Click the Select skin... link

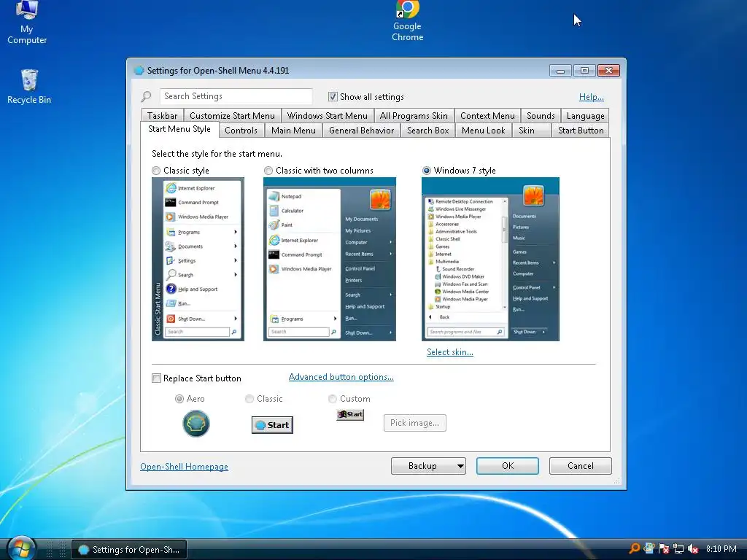pos(449,352)
